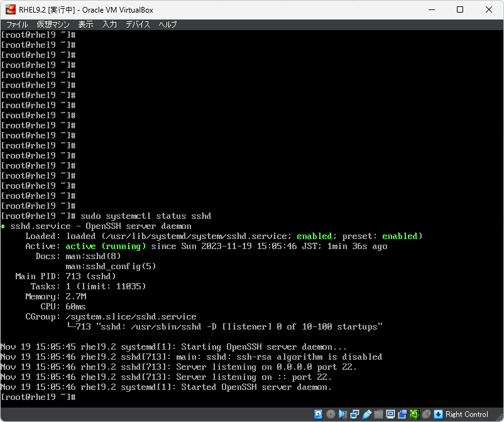Click the 'man:sshd_config(5)' docs entry
This screenshot has width=504, height=422.
tap(111, 266)
